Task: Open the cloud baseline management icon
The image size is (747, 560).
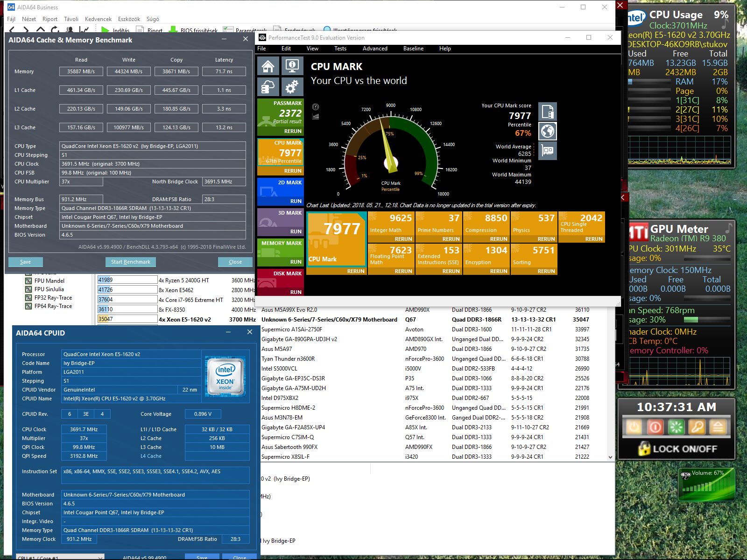Action: (268, 87)
